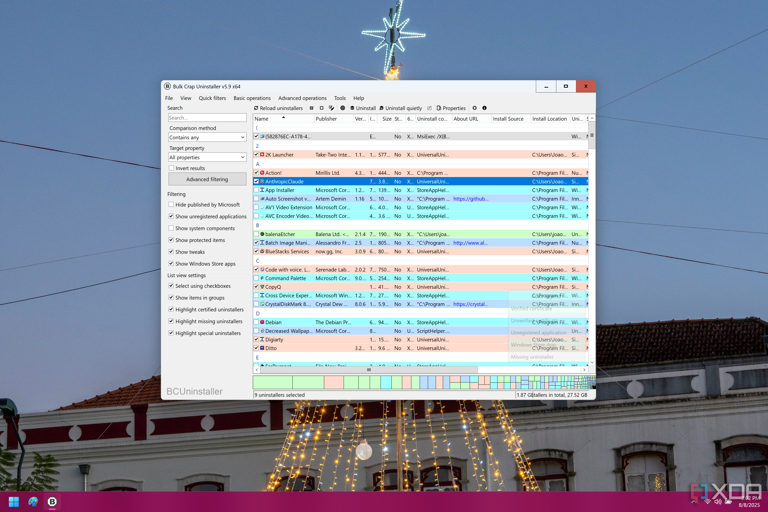This screenshot has width=768, height=512.
Task: Click the select all icon in toolbar
Action: (x=312, y=108)
